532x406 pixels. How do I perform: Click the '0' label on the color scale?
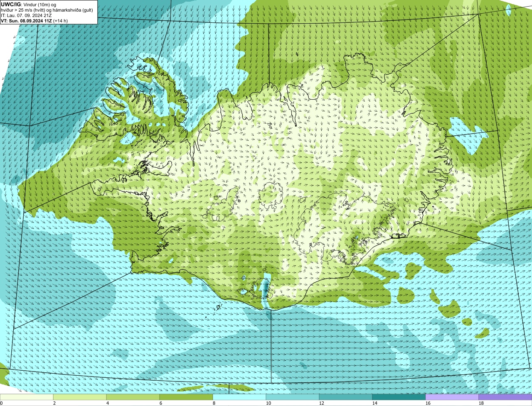point(1,403)
